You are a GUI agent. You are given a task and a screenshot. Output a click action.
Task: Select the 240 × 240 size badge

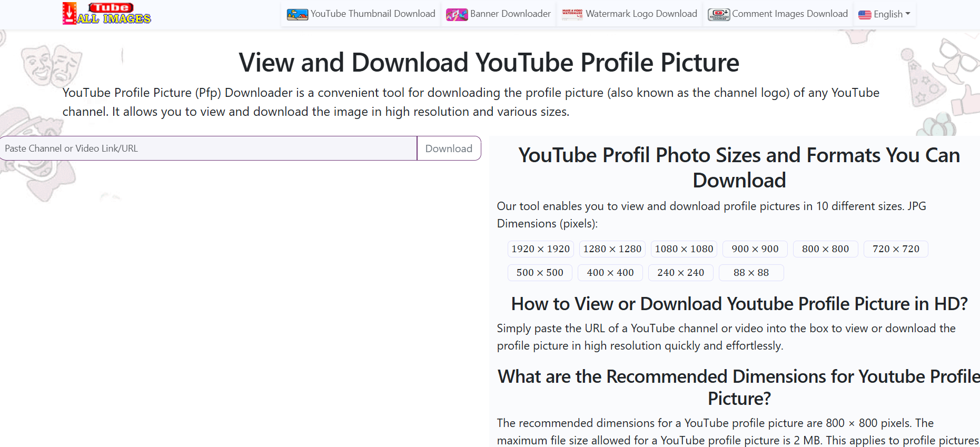(x=680, y=273)
